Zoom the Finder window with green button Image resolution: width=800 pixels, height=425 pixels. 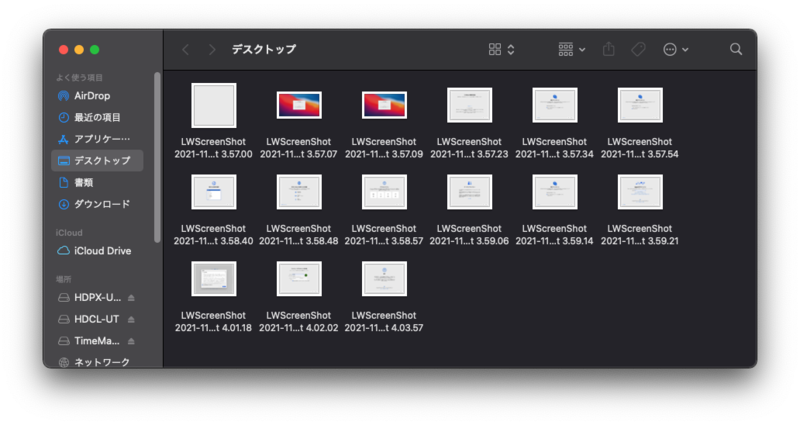95,49
